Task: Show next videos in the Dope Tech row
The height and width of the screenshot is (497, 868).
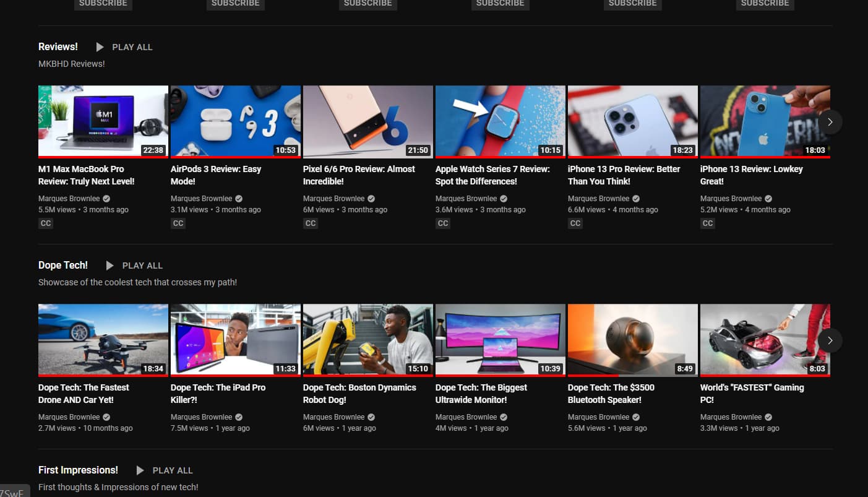Action: [x=830, y=340]
